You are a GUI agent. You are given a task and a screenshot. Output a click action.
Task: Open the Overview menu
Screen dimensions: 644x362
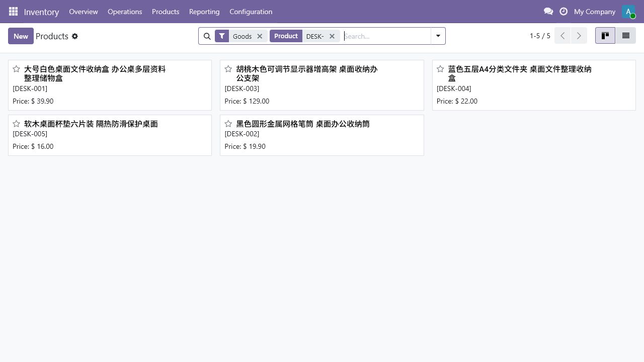coord(84,12)
